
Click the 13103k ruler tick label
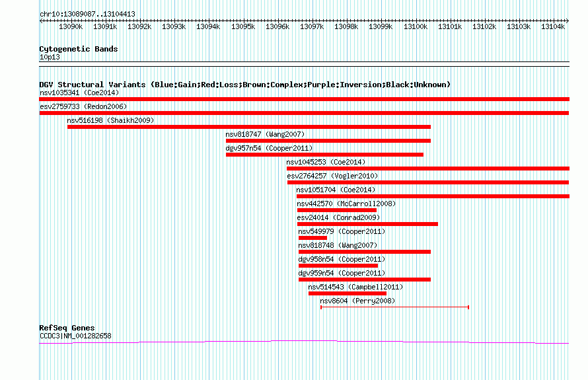(x=519, y=26)
